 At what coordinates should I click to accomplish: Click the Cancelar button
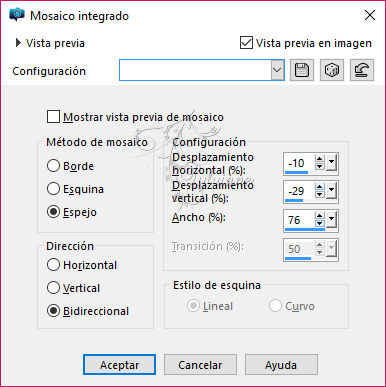click(x=200, y=365)
